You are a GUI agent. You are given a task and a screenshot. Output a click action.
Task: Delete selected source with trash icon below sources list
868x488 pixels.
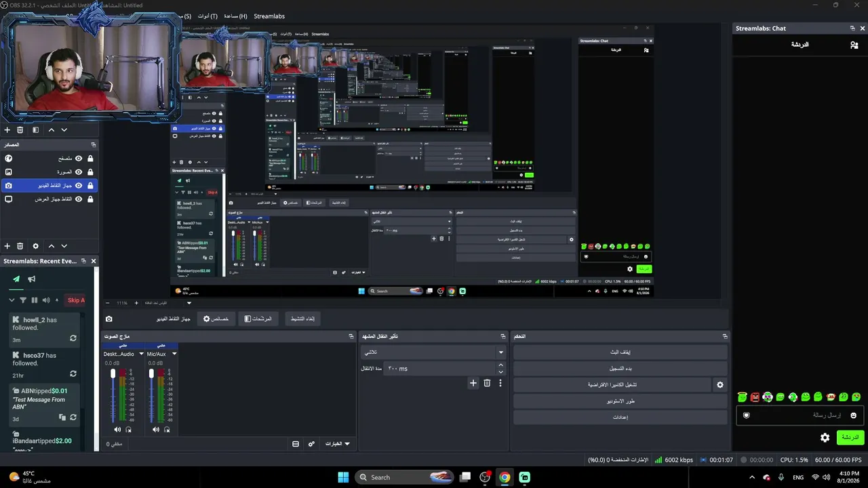[20, 246]
